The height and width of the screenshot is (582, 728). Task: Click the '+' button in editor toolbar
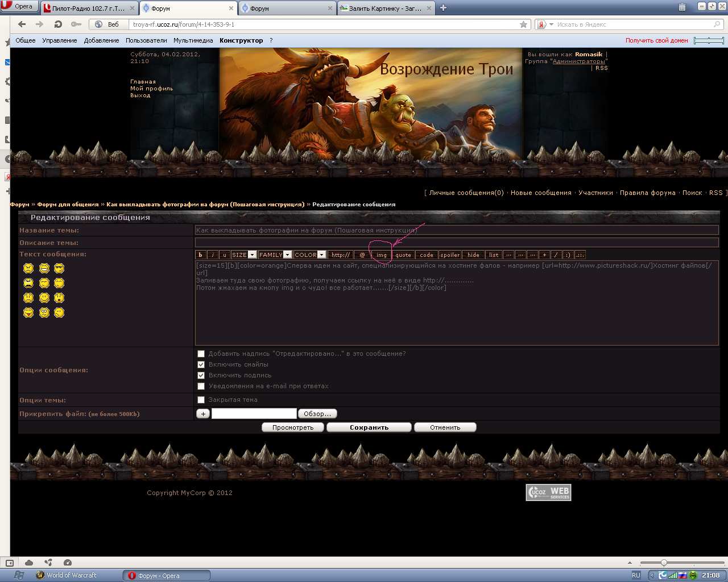click(544, 255)
